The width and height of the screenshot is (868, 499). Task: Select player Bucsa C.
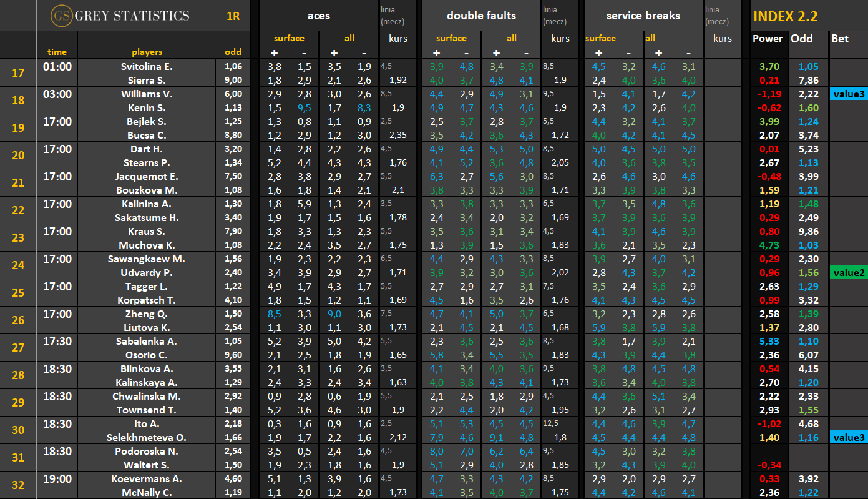147,135
